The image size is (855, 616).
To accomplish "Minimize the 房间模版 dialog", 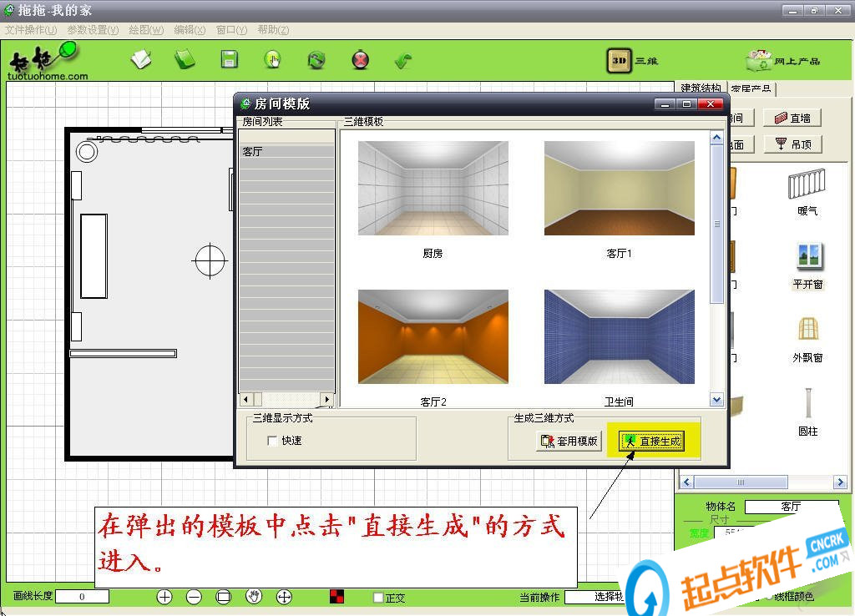I will pos(665,104).
